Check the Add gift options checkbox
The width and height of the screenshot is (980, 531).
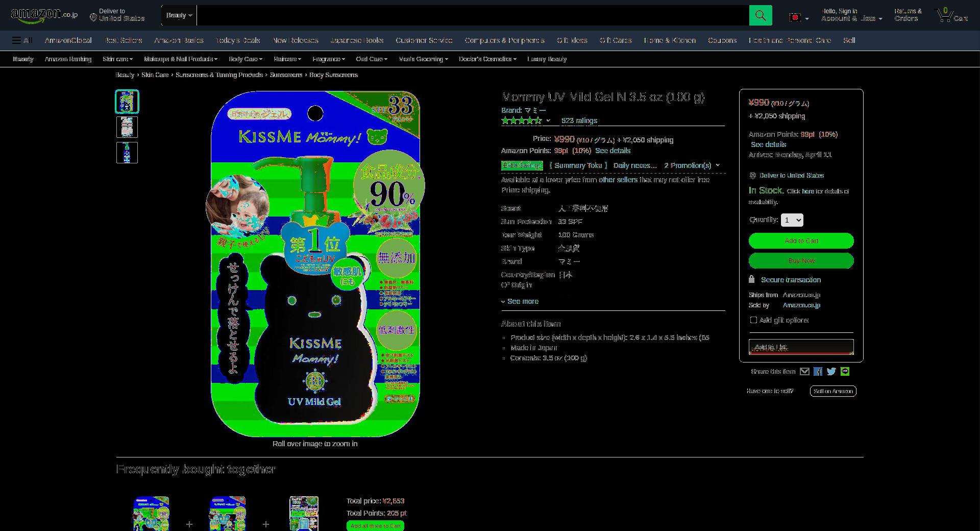click(x=753, y=320)
